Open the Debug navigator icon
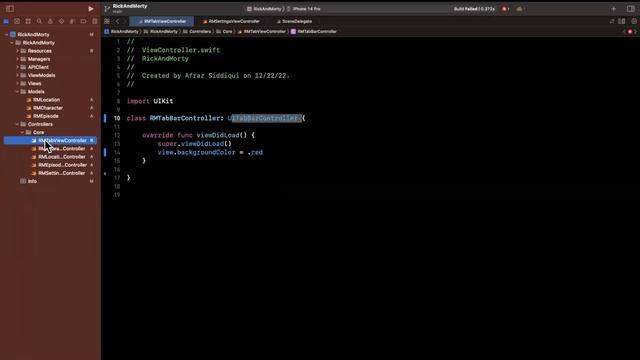The image size is (640, 360). tap(72, 21)
